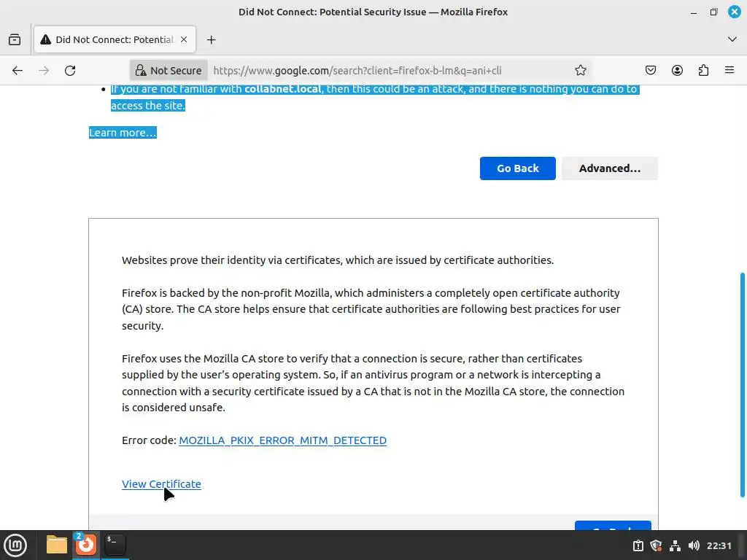747x560 pixels.
Task: Close the 'Did Not Connect' tab
Action: (x=184, y=39)
